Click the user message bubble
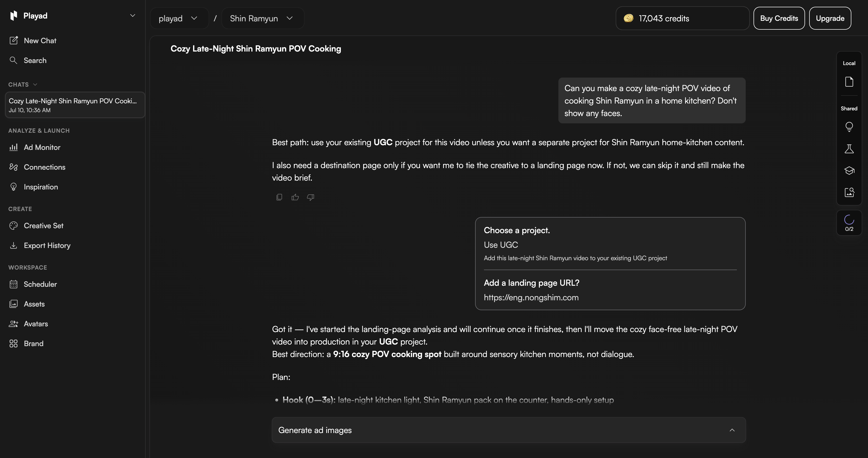The width and height of the screenshot is (868, 458). [x=652, y=100]
